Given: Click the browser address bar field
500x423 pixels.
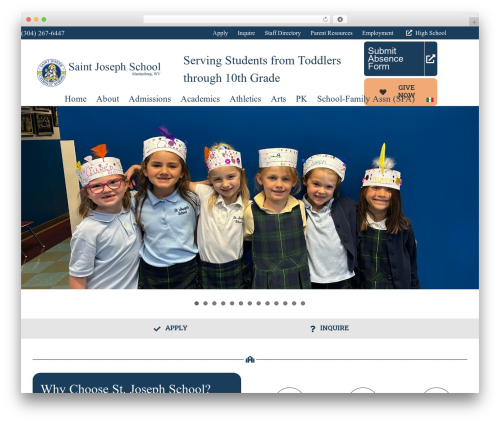Looking at the screenshot, I should pos(237,19).
